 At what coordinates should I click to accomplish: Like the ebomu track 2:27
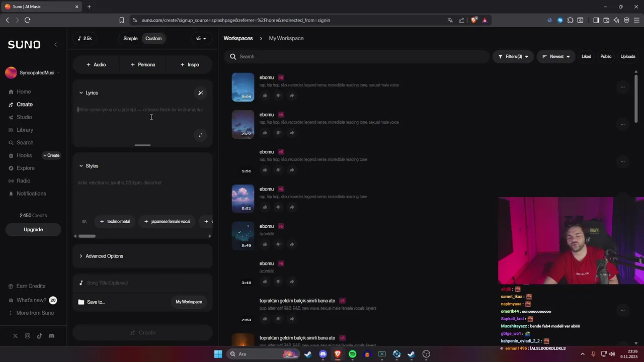point(265,133)
